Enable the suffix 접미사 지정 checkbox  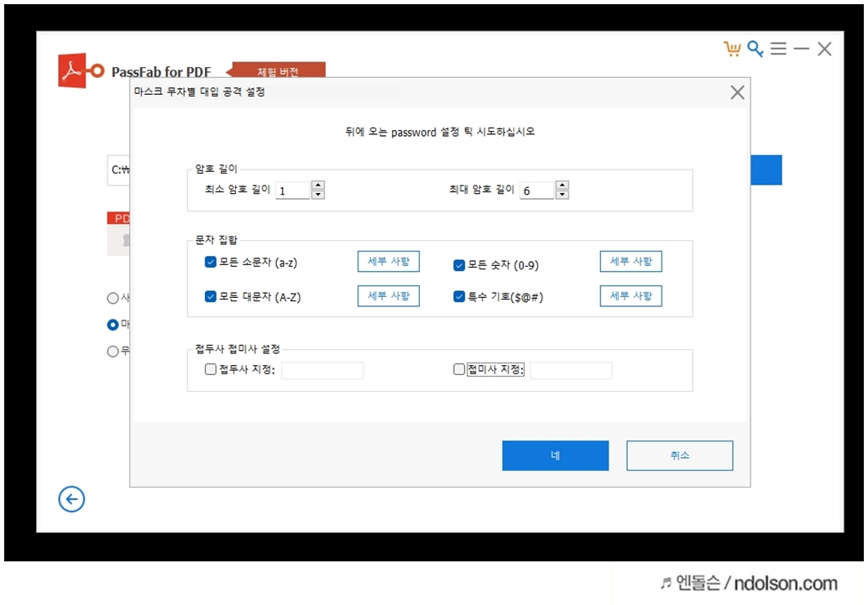[x=459, y=369]
